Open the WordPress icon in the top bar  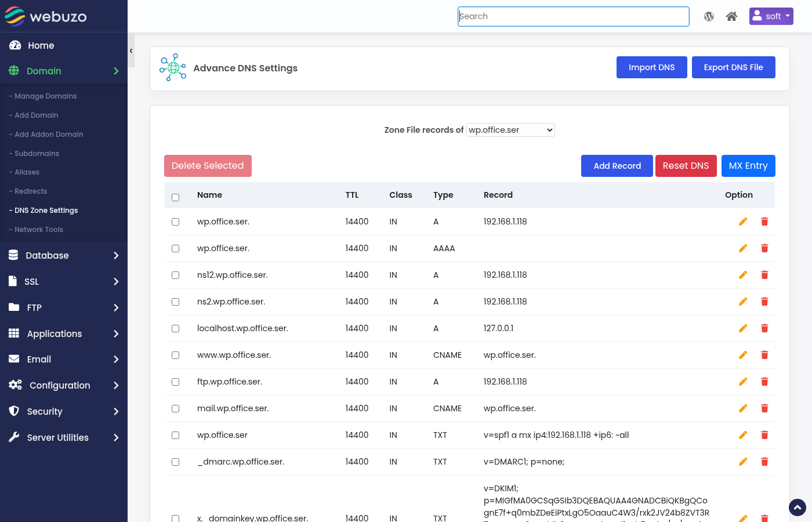click(709, 16)
